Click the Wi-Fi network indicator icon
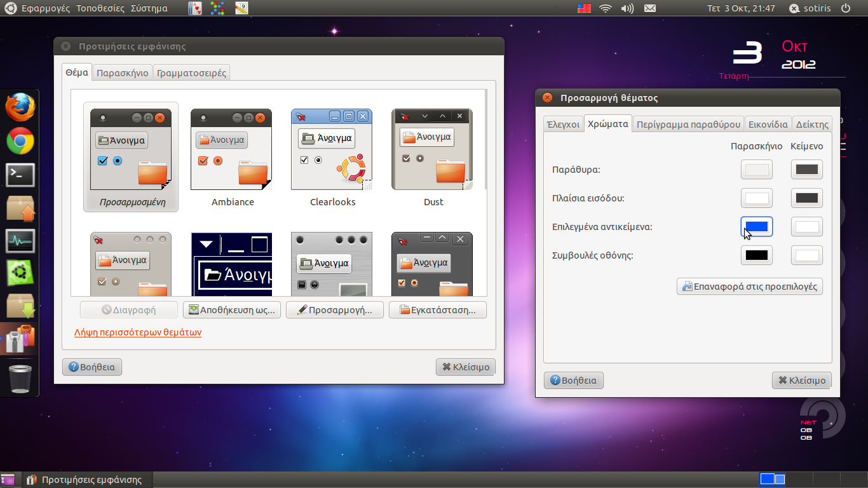The height and width of the screenshot is (488, 868). click(x=605, y=8)
